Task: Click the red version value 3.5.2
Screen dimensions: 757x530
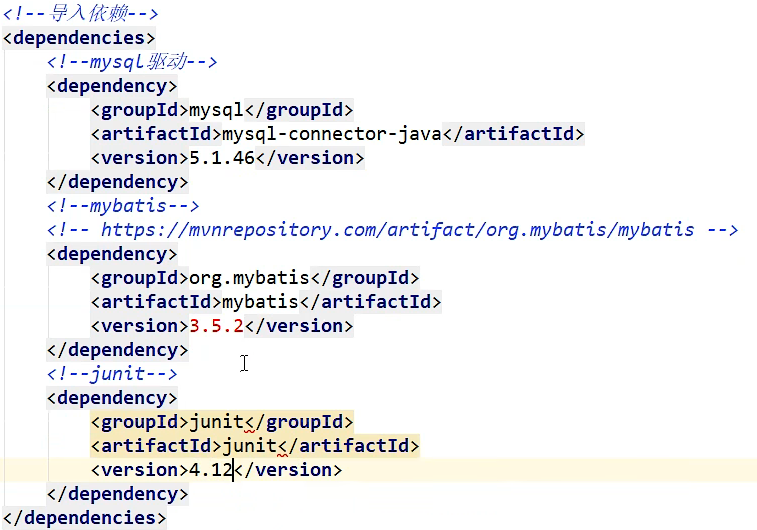Action: point(216,326)
